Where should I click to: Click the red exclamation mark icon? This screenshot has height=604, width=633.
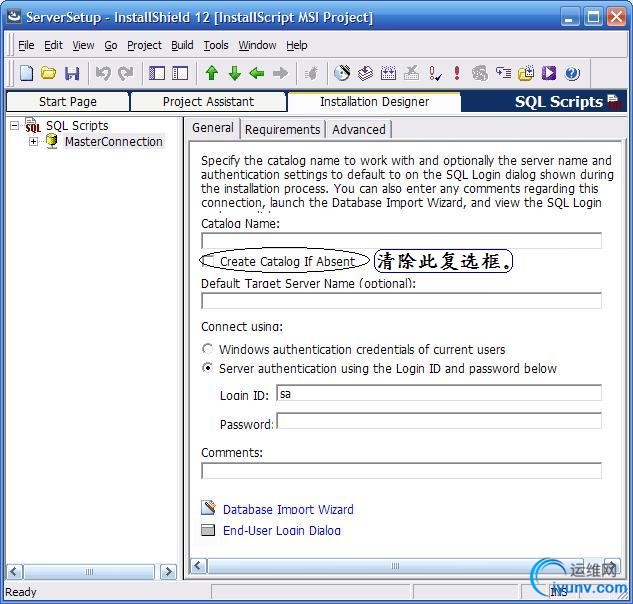tap(457, 73)
